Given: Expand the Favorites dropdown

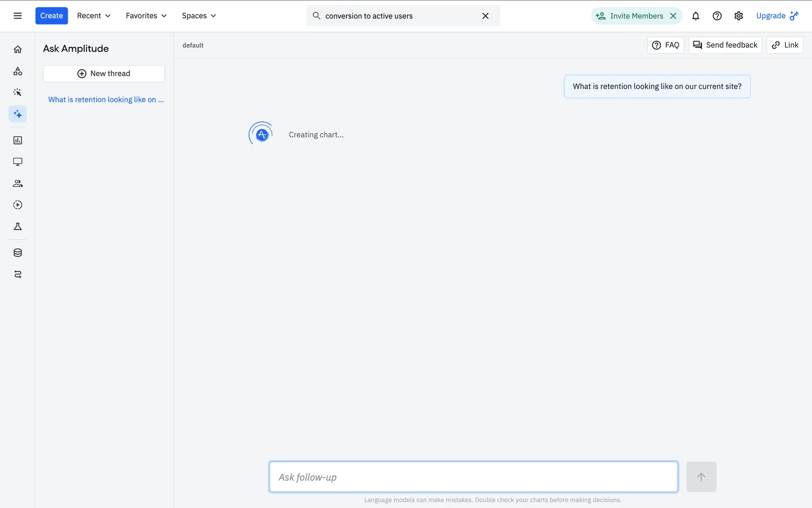Looking at the screenshot, I should 146,16.
